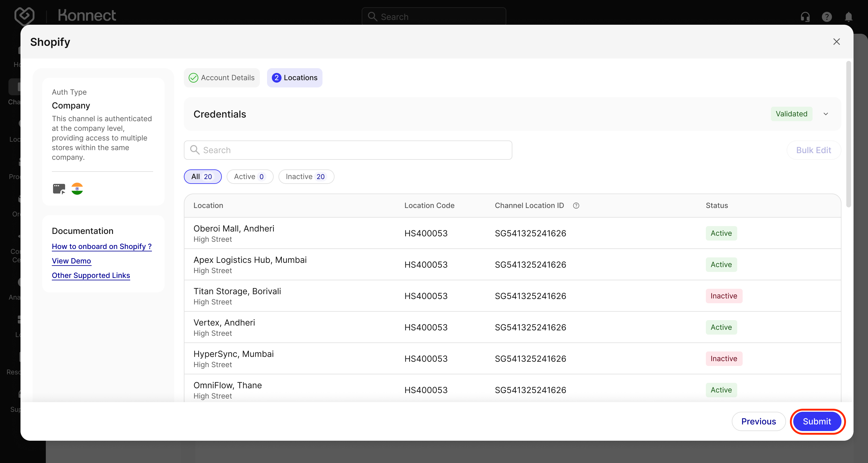Click the Location column header

tap(208, 206)
